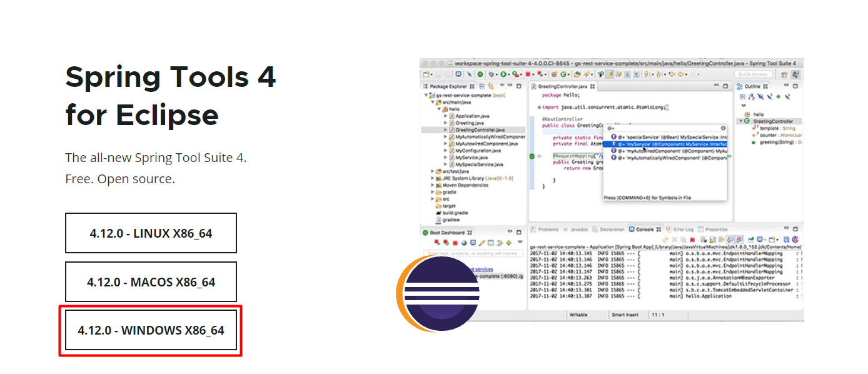
Task: Select the Boot Dashboard tab
Action: (449, 233)
